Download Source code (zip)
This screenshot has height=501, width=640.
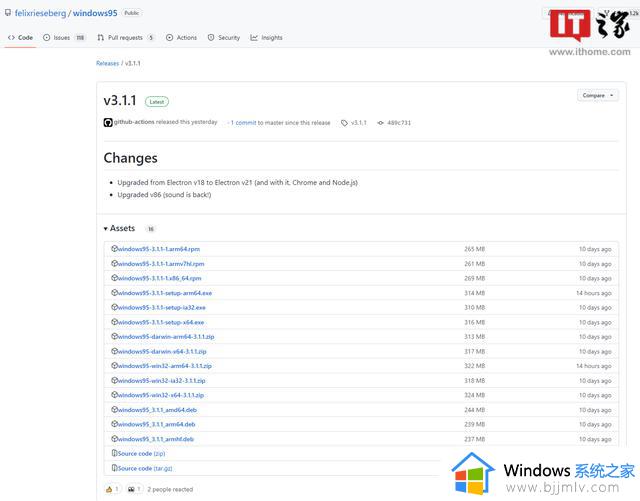[x=141, y=454]
